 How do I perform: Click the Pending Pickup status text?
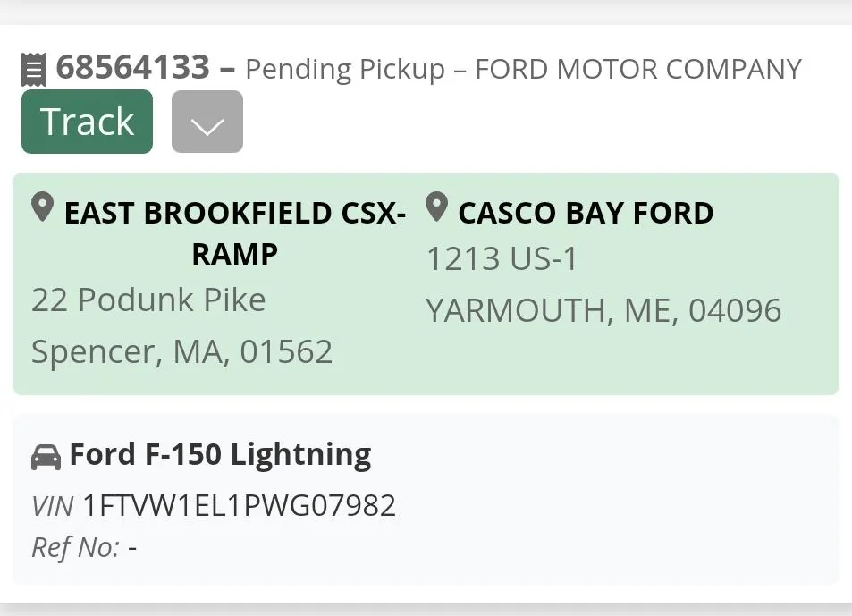345,70
